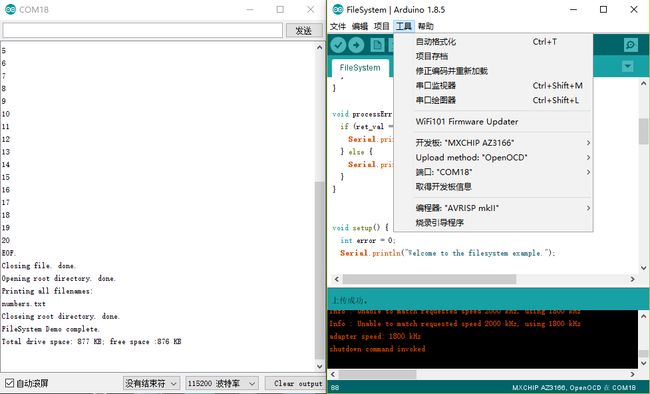
Task: Click the 'numbers.txt' line in serial output
Action: coord(24,304)
